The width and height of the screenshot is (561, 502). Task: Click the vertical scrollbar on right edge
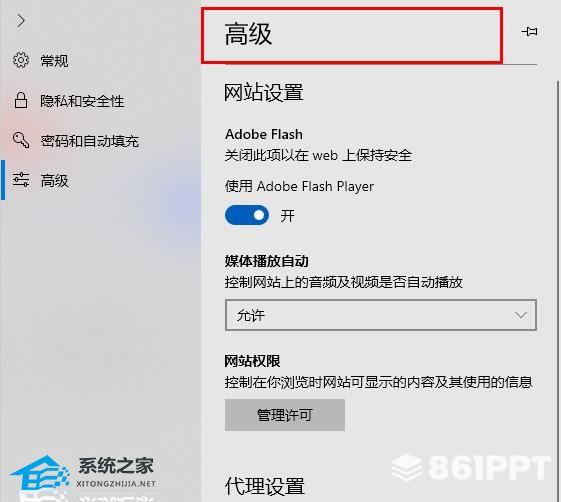(558, 286)
